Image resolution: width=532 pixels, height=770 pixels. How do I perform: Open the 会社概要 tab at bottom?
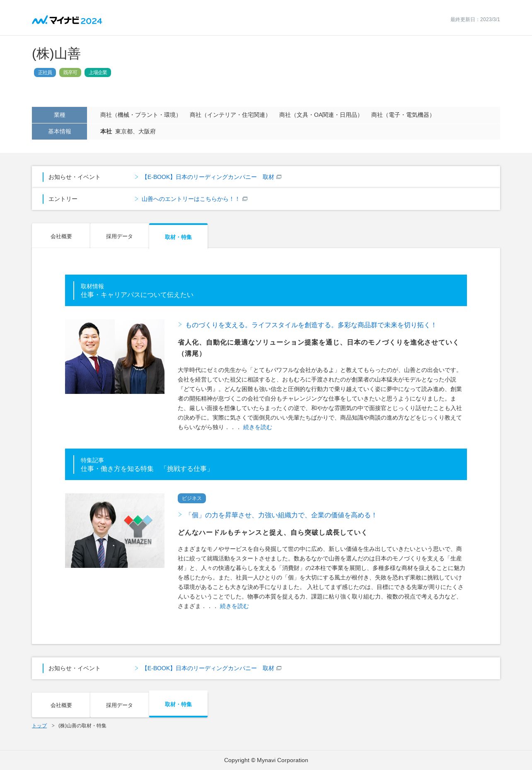61,705
